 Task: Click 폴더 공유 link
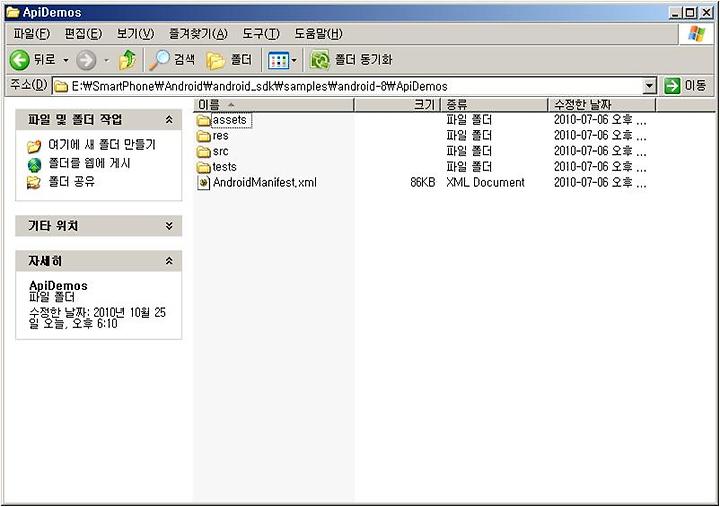click(72, 181)
